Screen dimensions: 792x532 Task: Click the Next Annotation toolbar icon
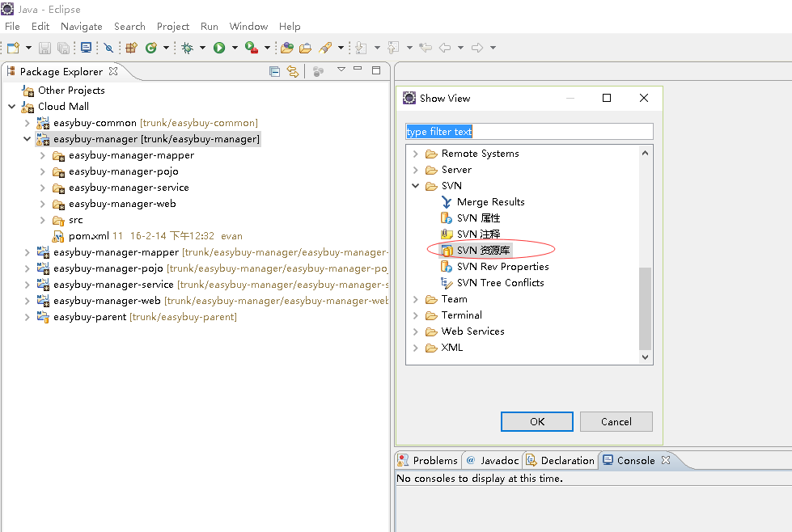pyautogui.click(x=361, y=48)
